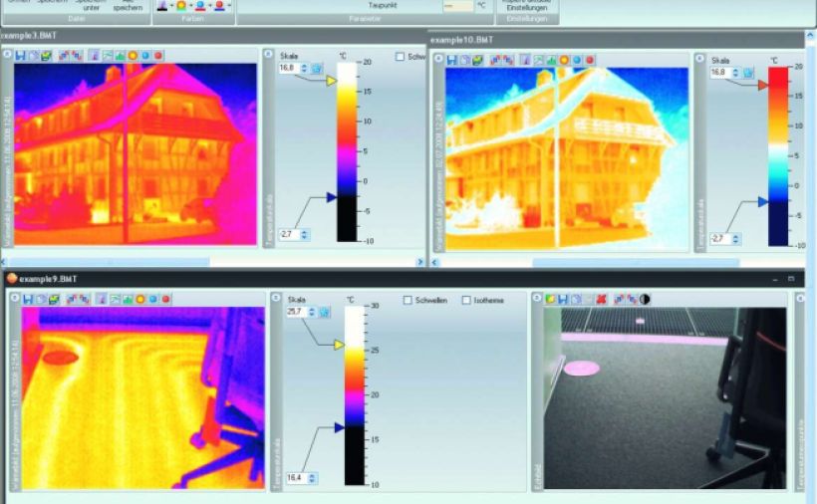Collapse example9.BMT temperature scale panel
The width and height of the screenshot is (817, 504).
click(276, 297)
